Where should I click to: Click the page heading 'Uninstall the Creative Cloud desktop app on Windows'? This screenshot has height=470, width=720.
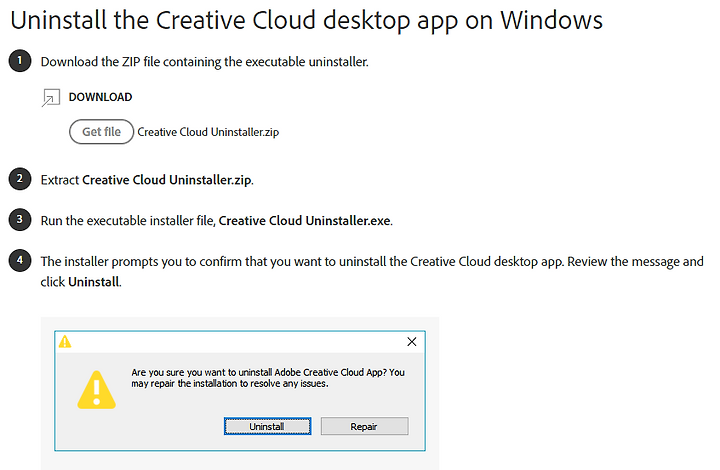[x=306, y=21]
